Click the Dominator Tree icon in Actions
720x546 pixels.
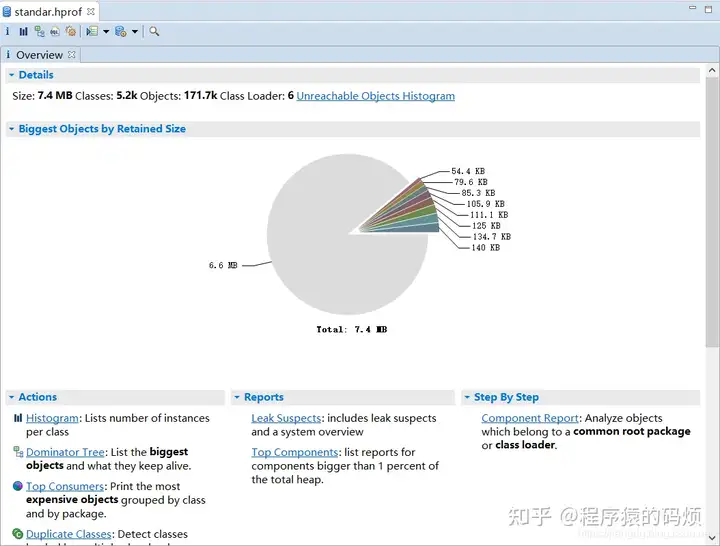click(18, 452)
